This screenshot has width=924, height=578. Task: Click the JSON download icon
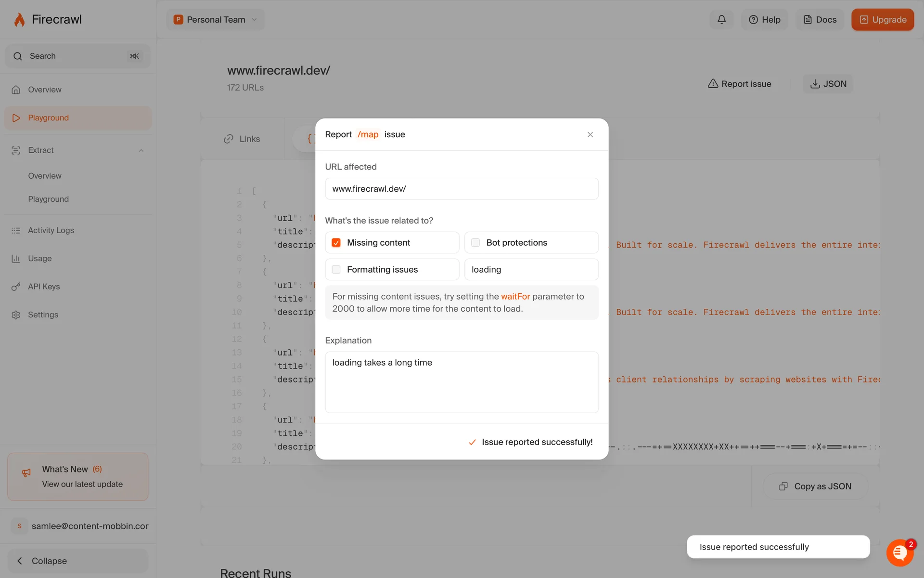815,84
